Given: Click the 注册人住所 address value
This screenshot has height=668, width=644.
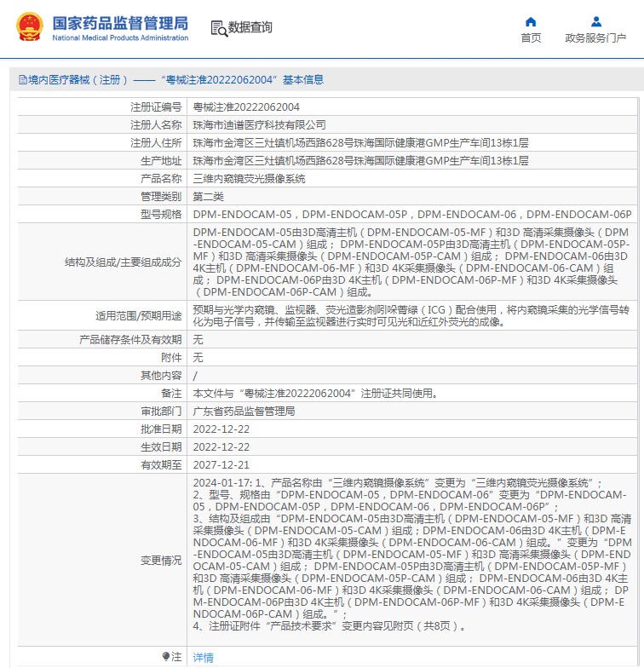Looking at the screenshot, I should 361,143.
